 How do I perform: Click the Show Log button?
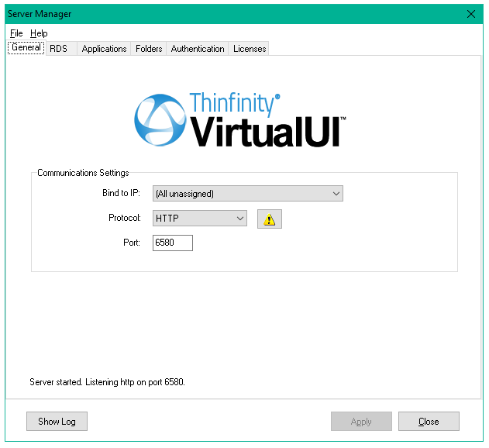(57, 421)
